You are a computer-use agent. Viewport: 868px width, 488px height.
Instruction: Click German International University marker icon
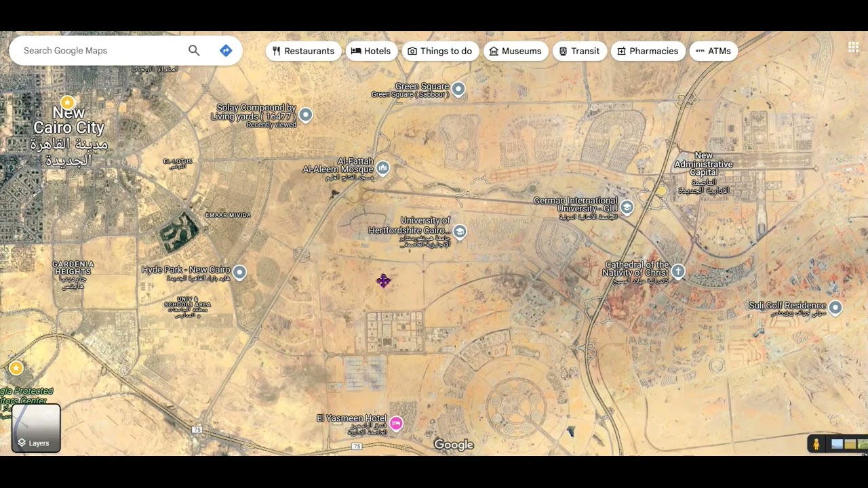coord(627,207)
